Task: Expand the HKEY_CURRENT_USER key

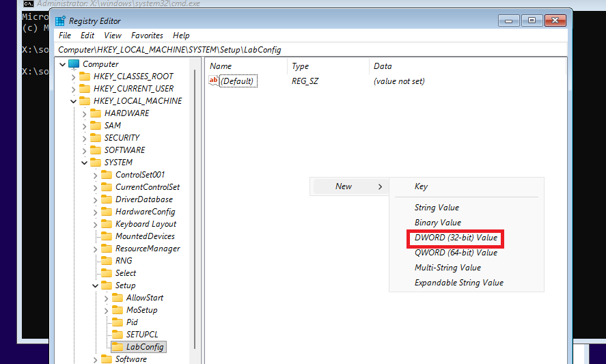Action: [x=73, y=89]
